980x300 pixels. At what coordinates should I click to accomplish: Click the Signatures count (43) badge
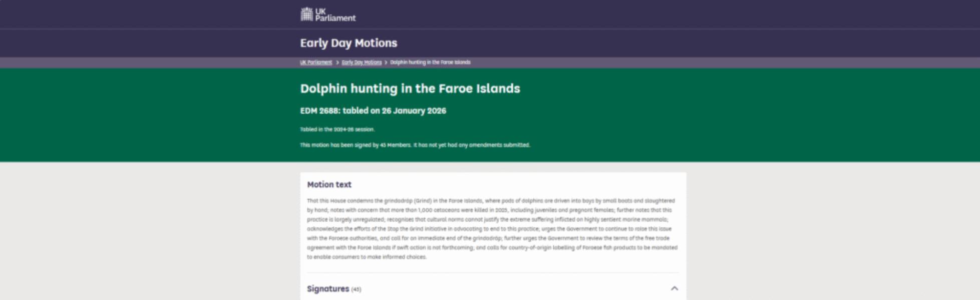(356, 289)
